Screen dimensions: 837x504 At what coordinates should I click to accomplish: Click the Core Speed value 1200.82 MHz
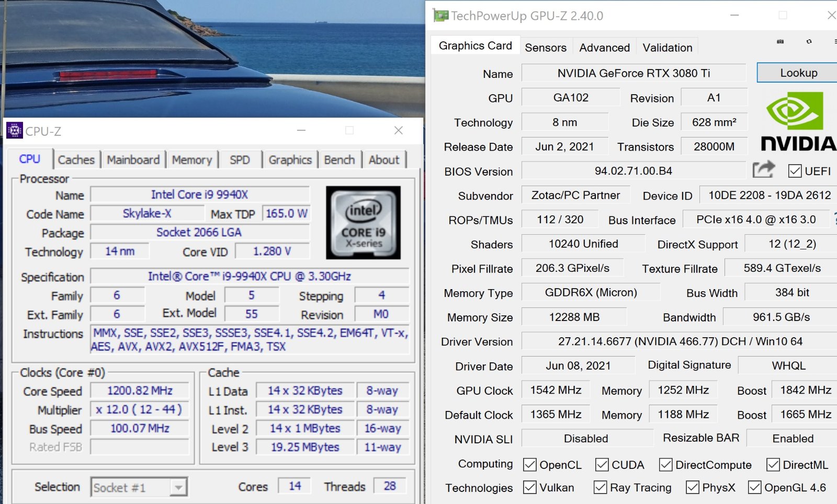140,391
